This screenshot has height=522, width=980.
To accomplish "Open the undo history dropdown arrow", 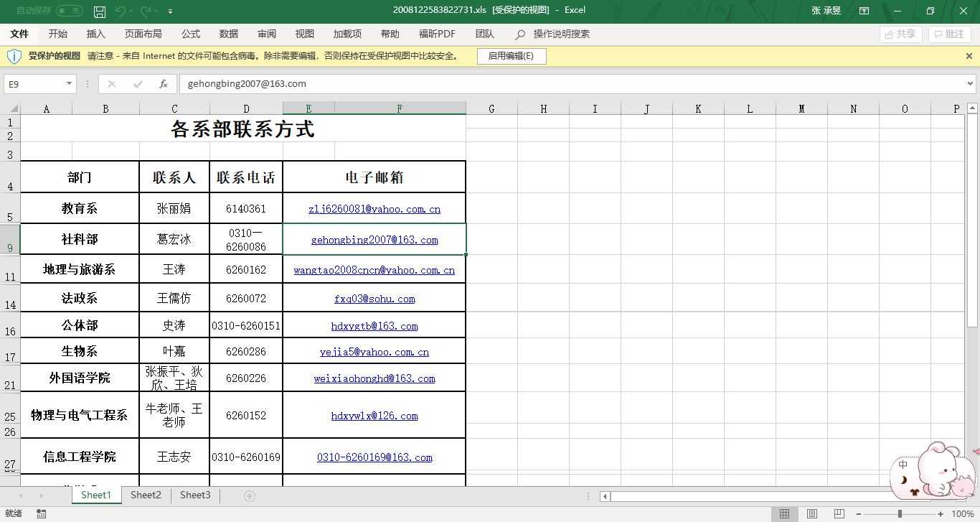I will click(132, 11).
